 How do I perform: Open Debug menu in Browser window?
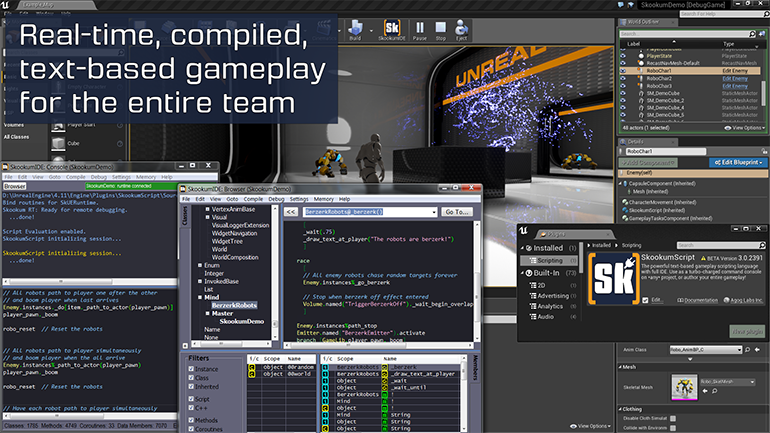click(x=276, y=199)
